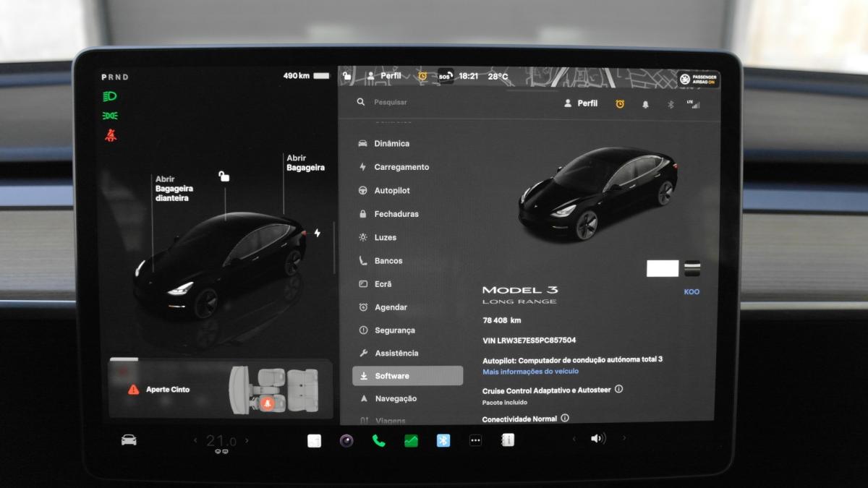Open the dashcam camera app
The height and width of the screenshot is (488, 868).
pos(346,440)
